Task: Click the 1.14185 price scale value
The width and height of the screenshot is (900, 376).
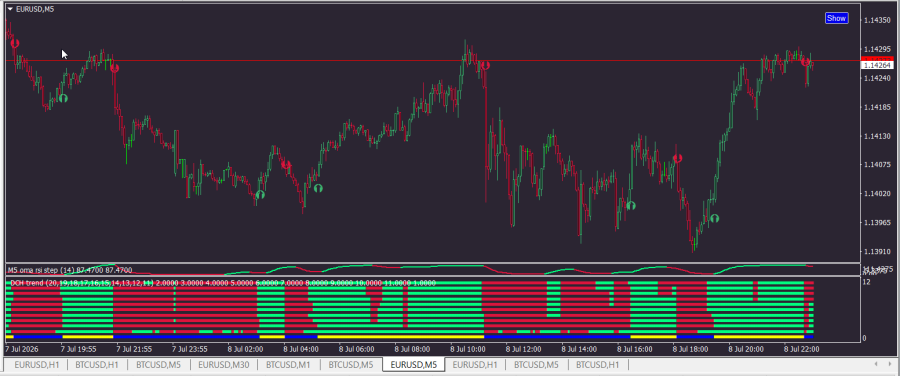Action: pyautogui.click(x=876, y=107)
